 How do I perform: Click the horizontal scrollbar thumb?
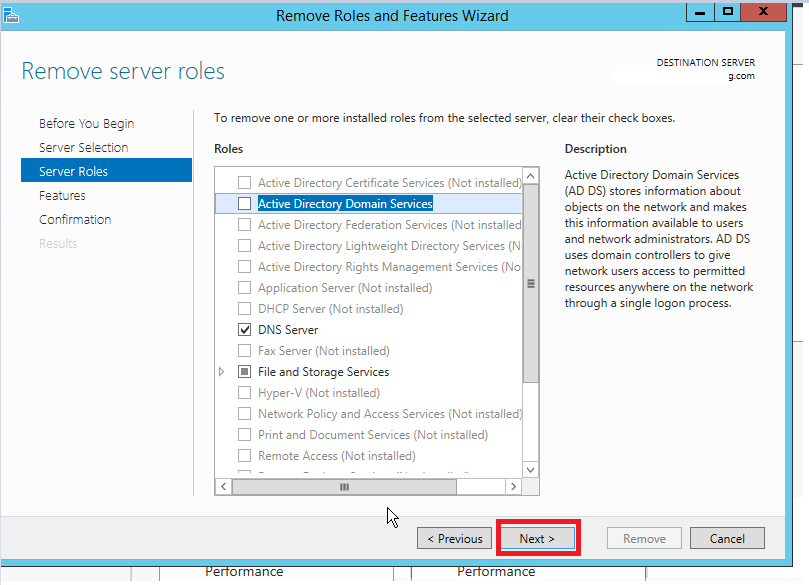coord(344,486)
